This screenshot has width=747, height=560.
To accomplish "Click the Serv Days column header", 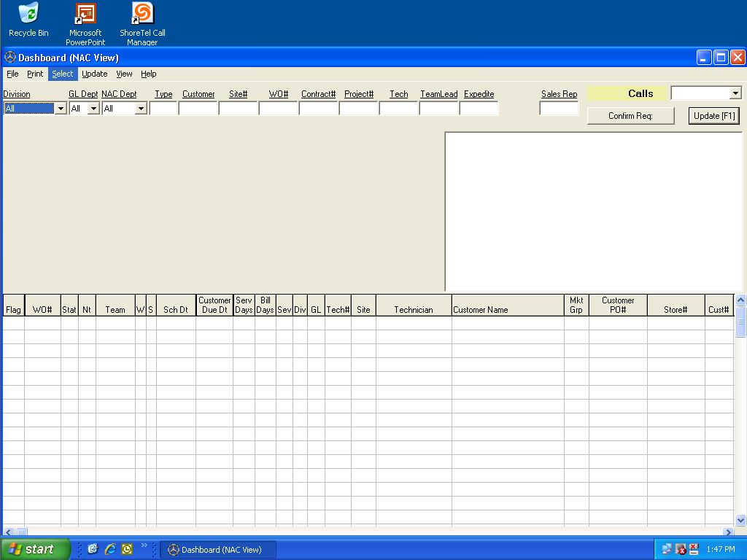I will tap(244, 306).
